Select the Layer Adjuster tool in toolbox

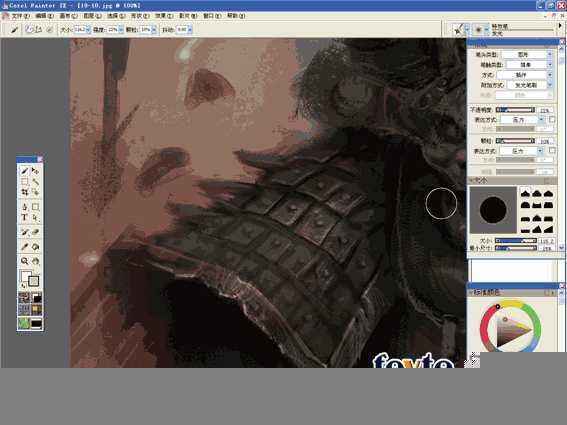[35, 170]
